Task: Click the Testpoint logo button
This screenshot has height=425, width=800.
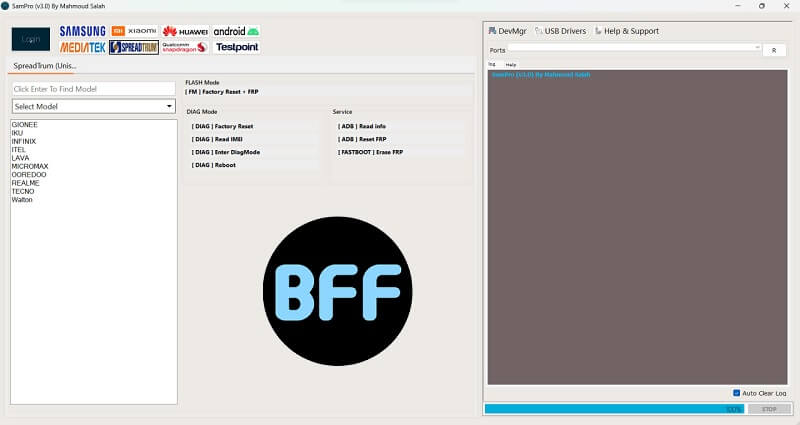Action: [236, 47]
